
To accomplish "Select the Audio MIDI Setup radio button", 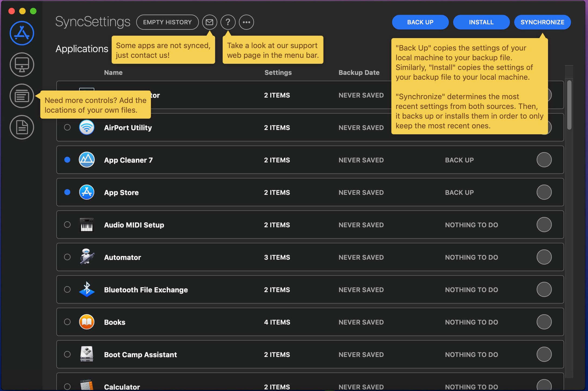I will [67, 225].
